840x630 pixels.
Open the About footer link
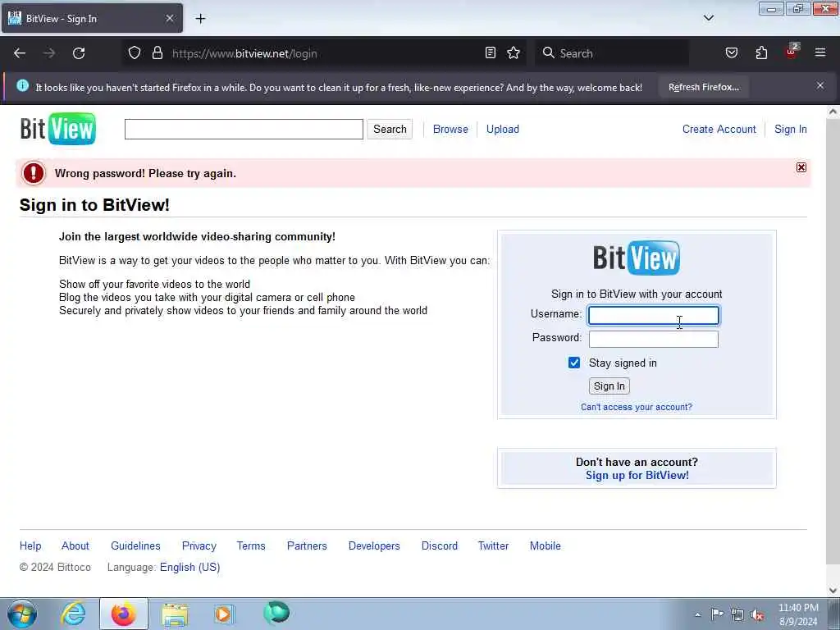(75, 546)
